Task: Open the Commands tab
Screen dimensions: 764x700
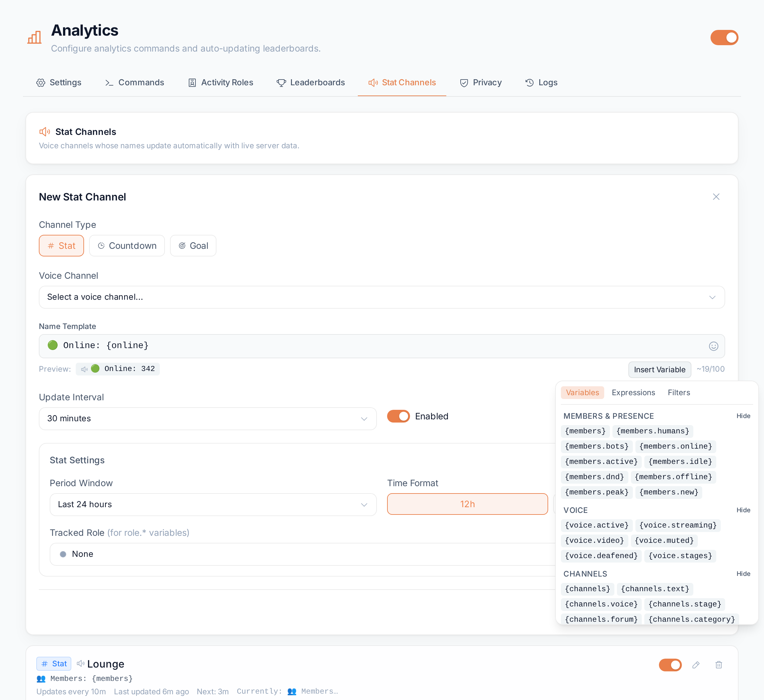Action: (x=135, y=83)
